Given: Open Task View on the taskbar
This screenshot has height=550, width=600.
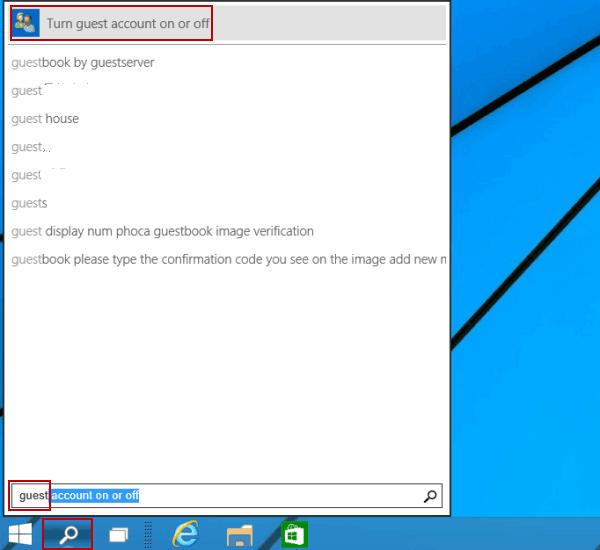Looking at the screenshot, I should click(x=118, y=534).
